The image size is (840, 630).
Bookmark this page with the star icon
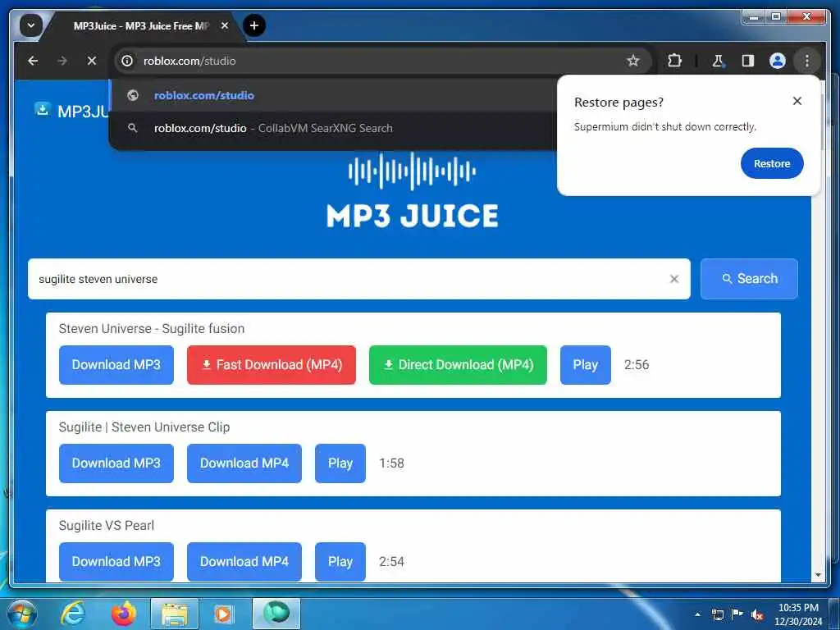632,61
